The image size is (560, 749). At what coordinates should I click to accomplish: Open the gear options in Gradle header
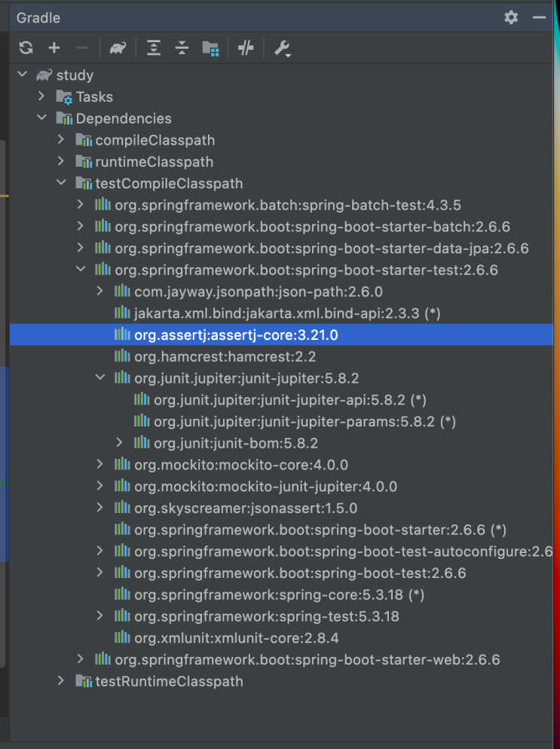511,17
